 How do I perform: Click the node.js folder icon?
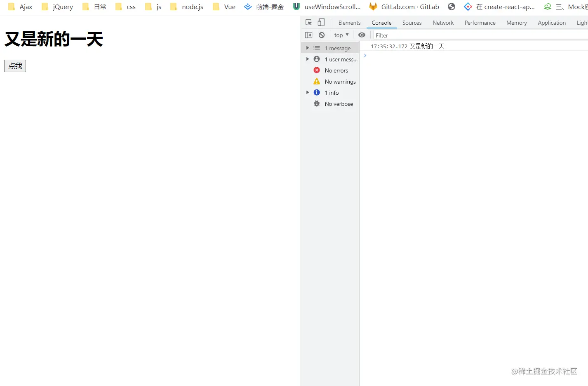tap(174, 7)
